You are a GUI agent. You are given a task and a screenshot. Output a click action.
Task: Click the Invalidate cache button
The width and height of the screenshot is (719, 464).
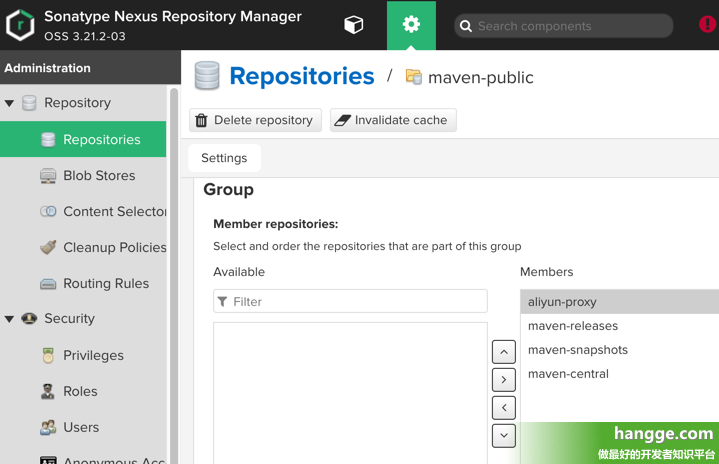[x=393, y=120]
